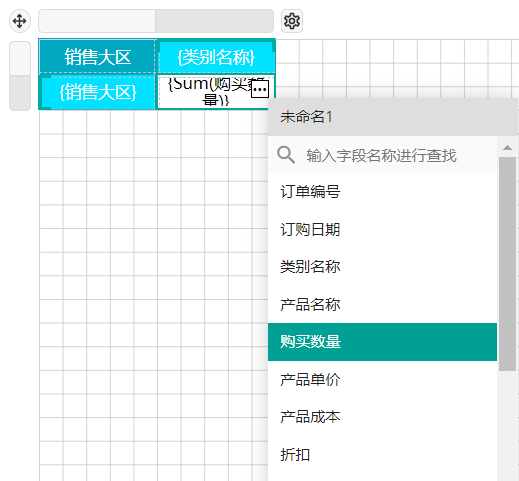The image size is (519, 481).
Task: Click the search magnifier icon
Action: click(x=286, y=155)
